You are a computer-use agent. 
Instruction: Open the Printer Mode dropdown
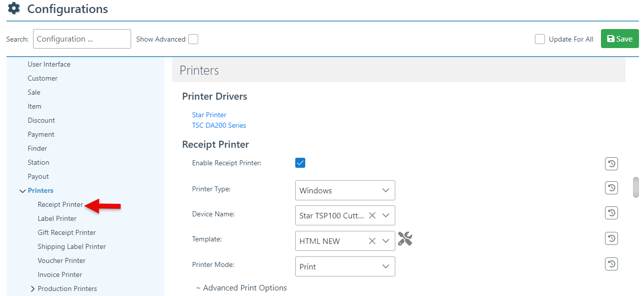[x=345, y=266]
